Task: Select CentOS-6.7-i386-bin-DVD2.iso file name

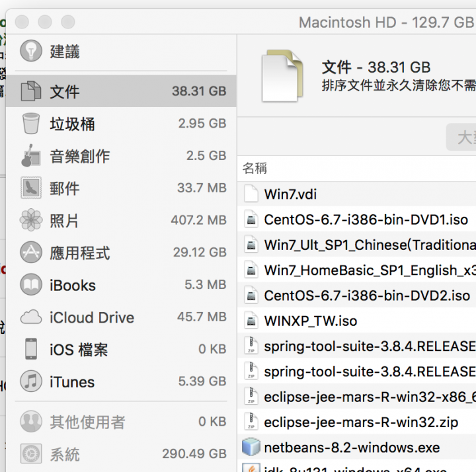Action: point(367,295)
